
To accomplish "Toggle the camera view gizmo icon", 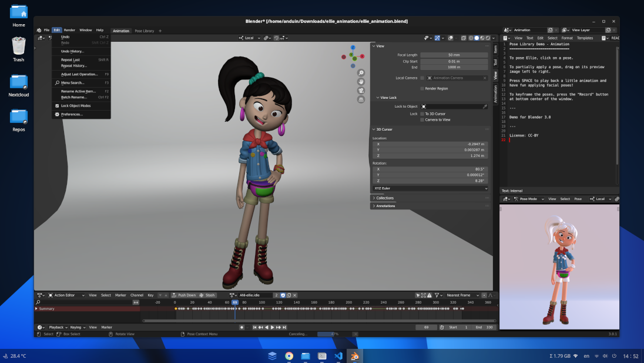I will (x=361, y=91).
